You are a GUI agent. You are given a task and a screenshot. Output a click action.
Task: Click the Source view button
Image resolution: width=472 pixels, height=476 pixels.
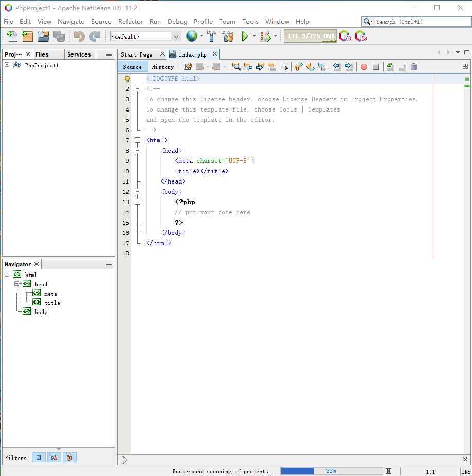point(133,67)
